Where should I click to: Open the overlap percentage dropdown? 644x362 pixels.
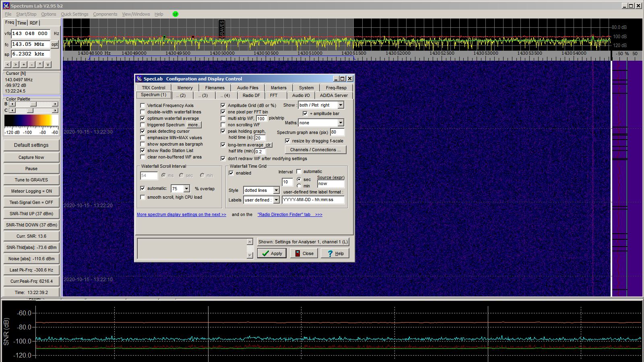click(186, 189)
